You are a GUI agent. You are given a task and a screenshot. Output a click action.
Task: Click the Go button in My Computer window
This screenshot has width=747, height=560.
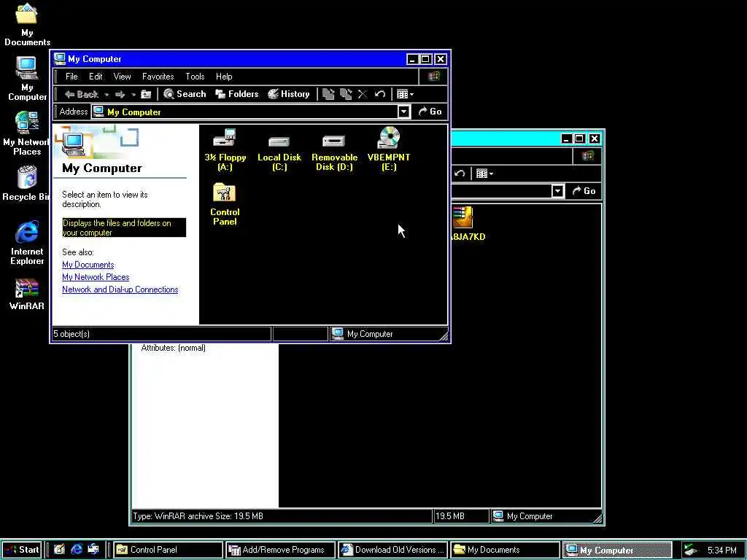coord(430,112)
